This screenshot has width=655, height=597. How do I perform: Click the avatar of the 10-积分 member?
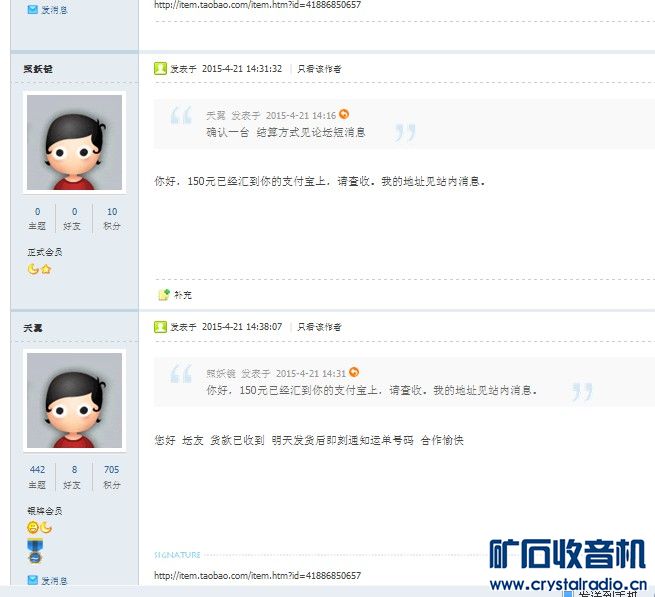point(74,142)
